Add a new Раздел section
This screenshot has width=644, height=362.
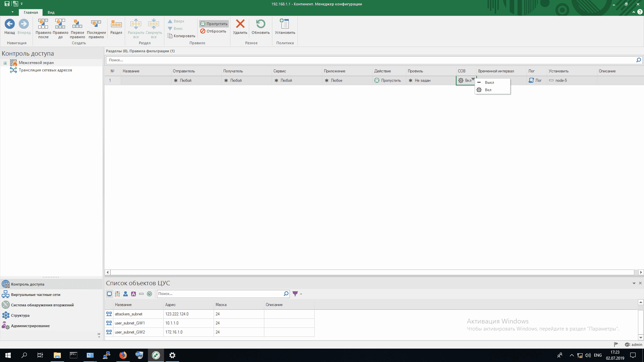pyautogui.click(x=116, y=24)
